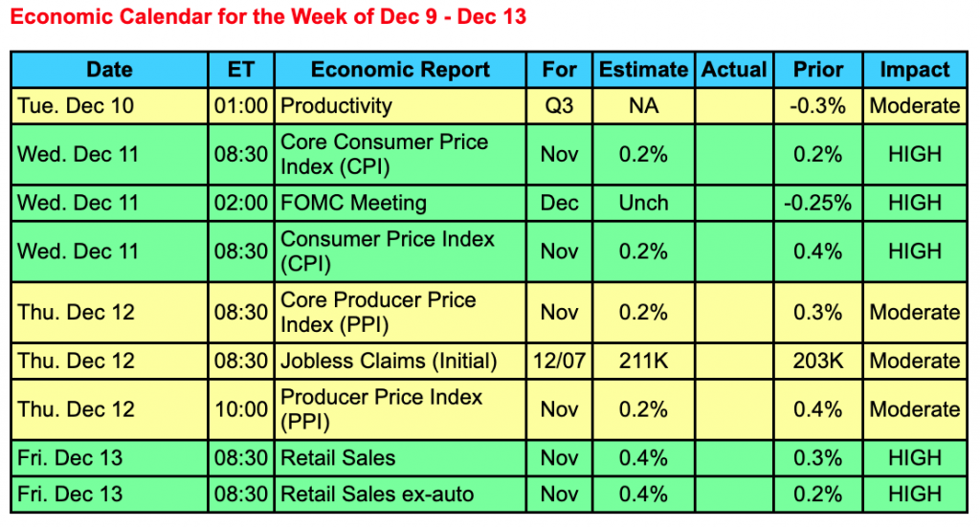Click the "Retail Sales ex-auto" cell
This screenshot has height=527, width=980.
click(377, 494)
